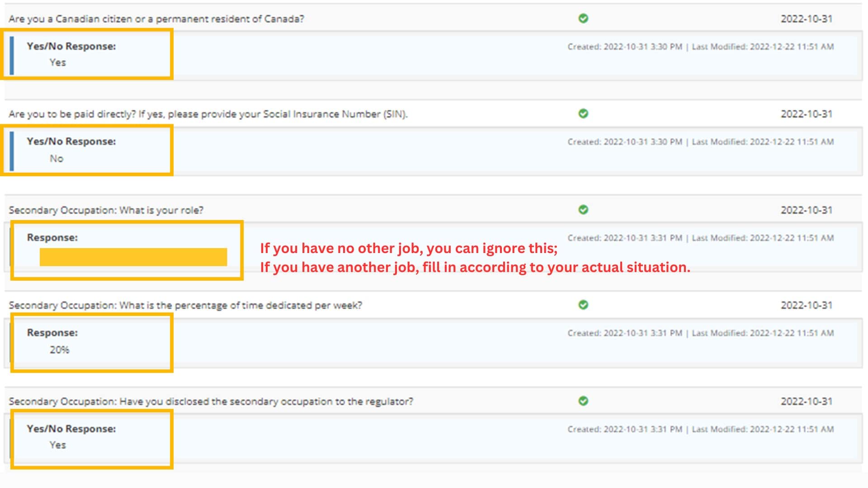Screen dimensions: 868x488
Task: Click green checkmark for secondary role question
Action: coord(583,210)
